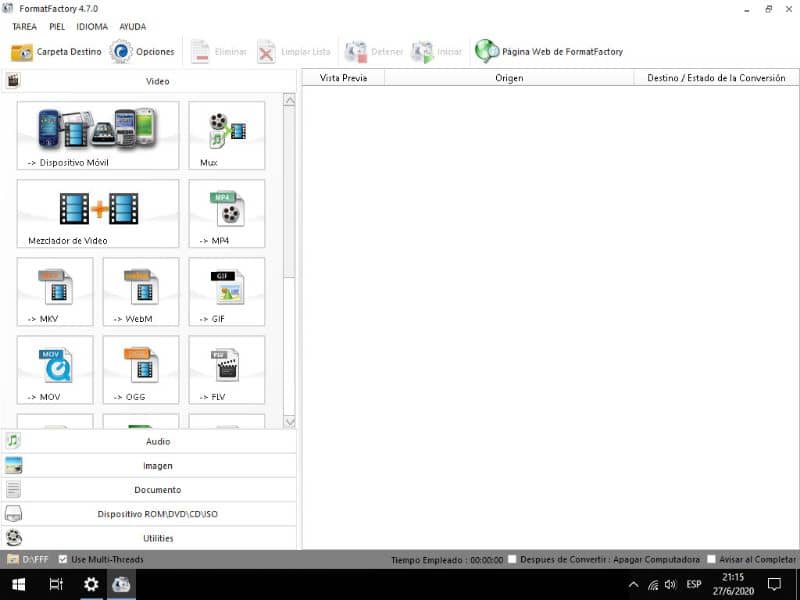This screenshot has height=600, width=800.
Task: Click the video list scroll-down arrow
Action: [289, 422]
